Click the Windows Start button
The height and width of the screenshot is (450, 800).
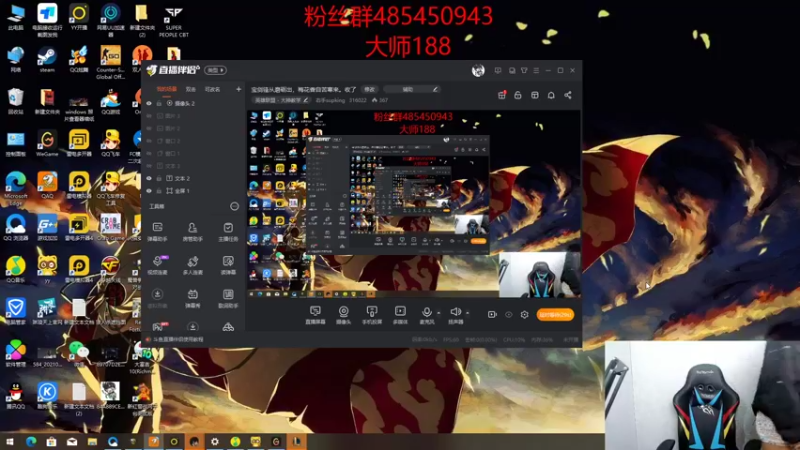tap(10, 441)
